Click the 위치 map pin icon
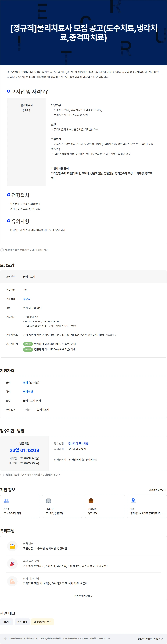167x644 pixels. (x=133, y=501)
